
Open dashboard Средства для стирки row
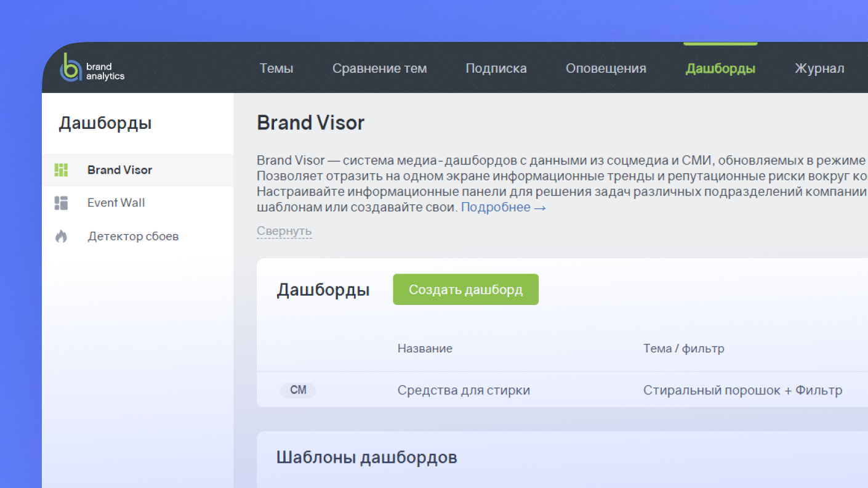tap(463, 390)
